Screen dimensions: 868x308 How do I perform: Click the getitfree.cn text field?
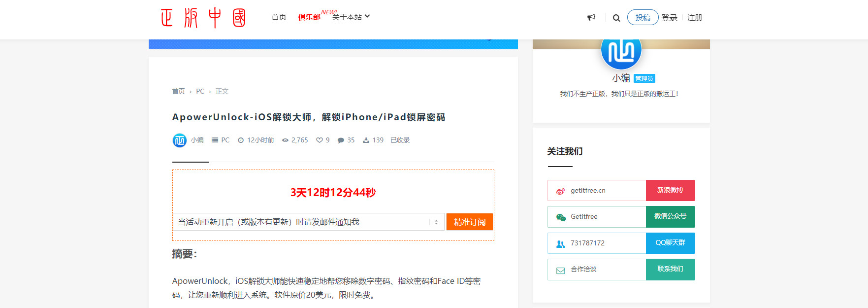click(x=597, y=191)
